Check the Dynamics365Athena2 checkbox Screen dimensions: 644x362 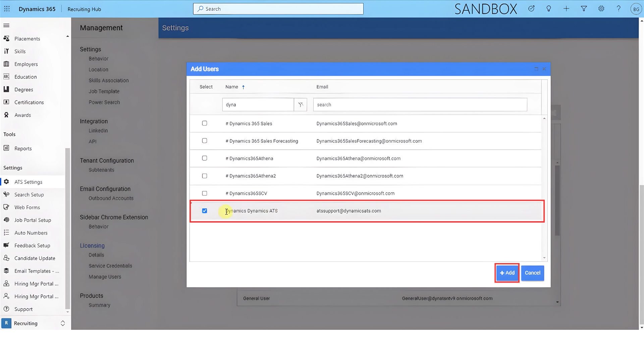click(x=205, y=176)
